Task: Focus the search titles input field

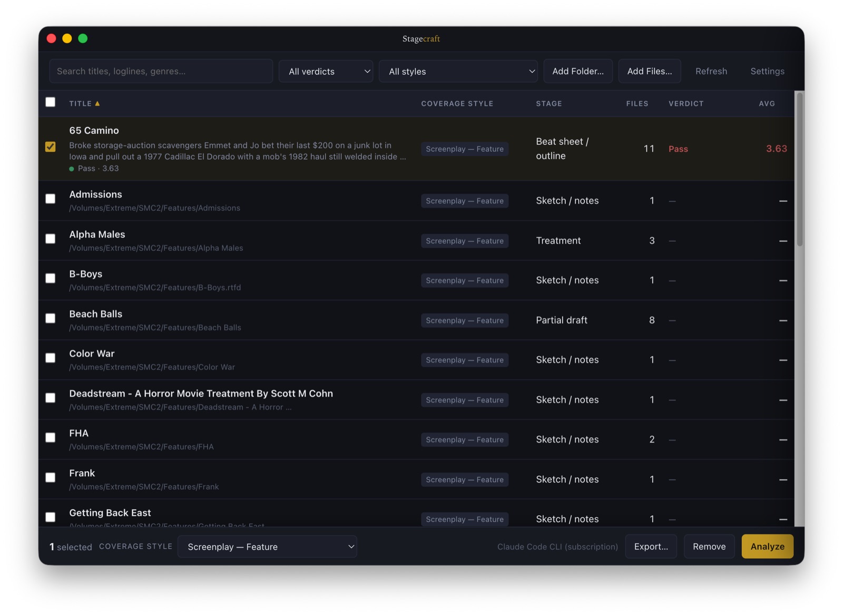Action: pyautogui.click(x=161, y=71)
